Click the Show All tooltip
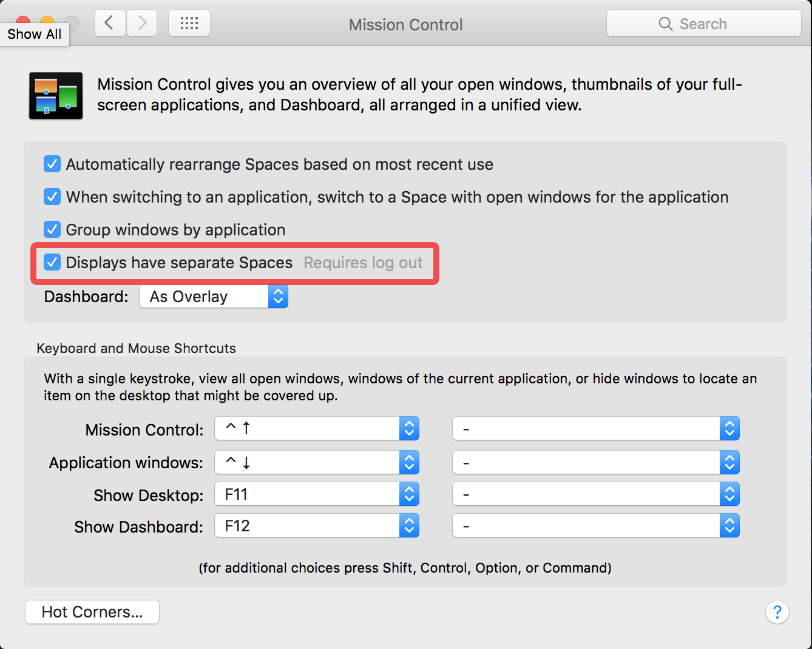The image size is (812, 649). click(35, 34)
